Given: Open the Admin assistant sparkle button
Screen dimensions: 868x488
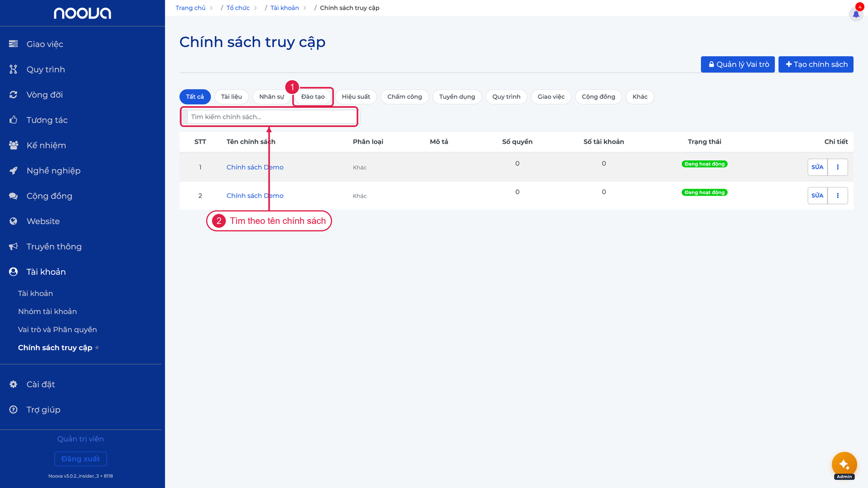Looking at the screenshot, I should [844, 464].
